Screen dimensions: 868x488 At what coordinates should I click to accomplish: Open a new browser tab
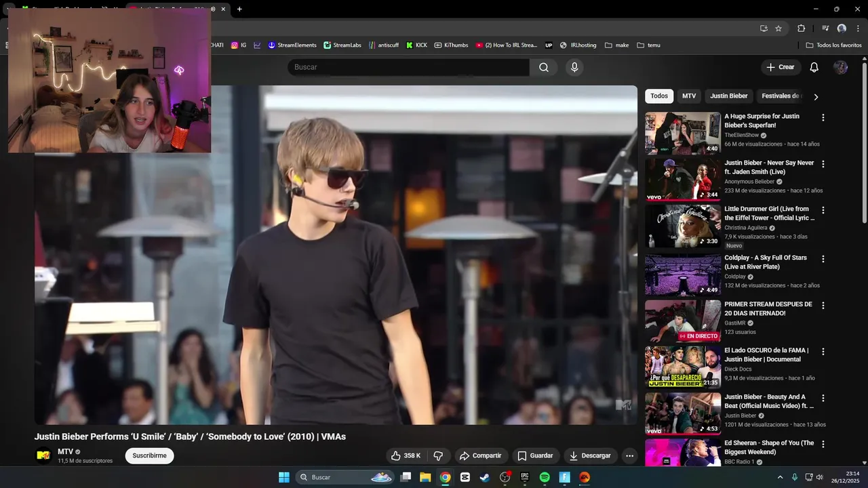(239, 9)
